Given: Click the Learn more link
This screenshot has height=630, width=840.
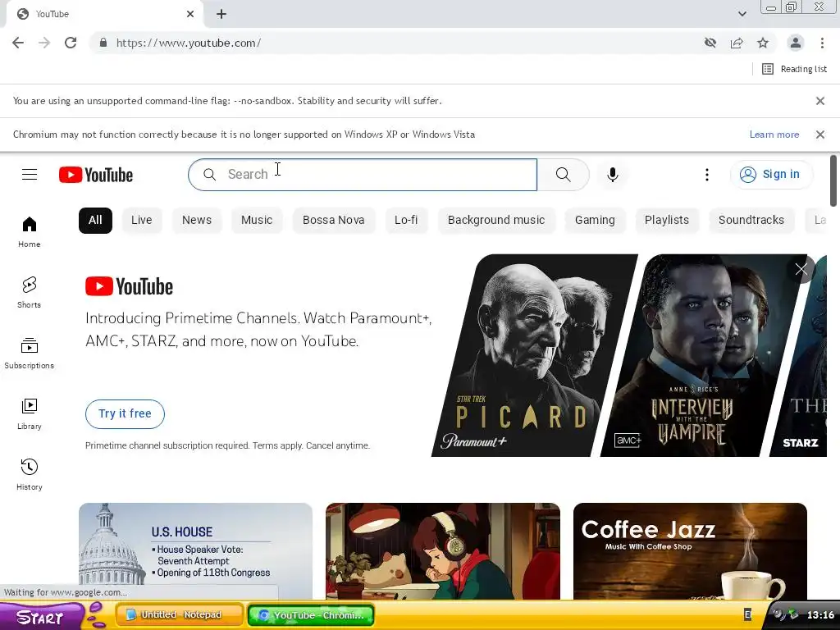Looking at the screenshot, I should 774,135.
